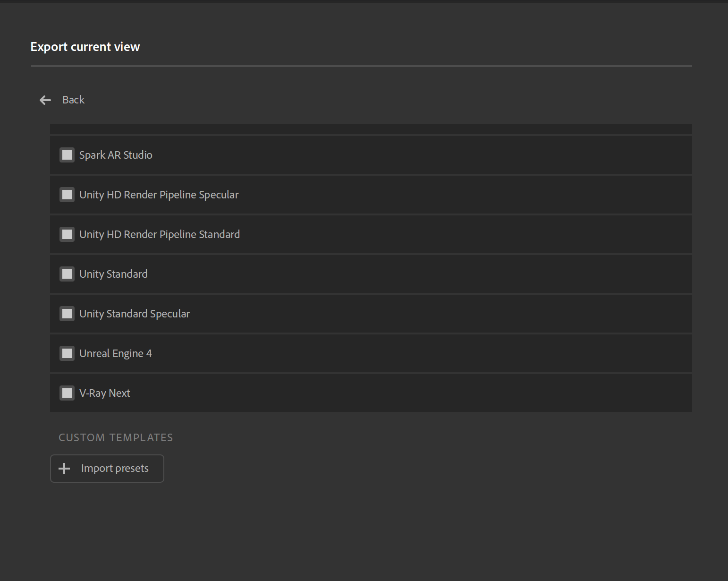Enable Unity HD Render Pipeline Specular checkbox
728x581 pixels.
click(67, 195)
